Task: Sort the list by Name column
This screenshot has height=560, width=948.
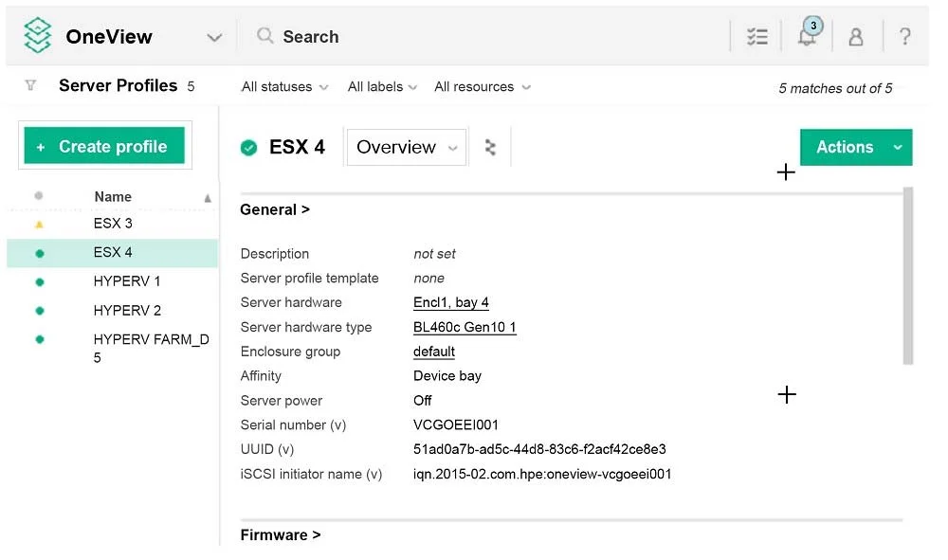Action: click(113, 197)
